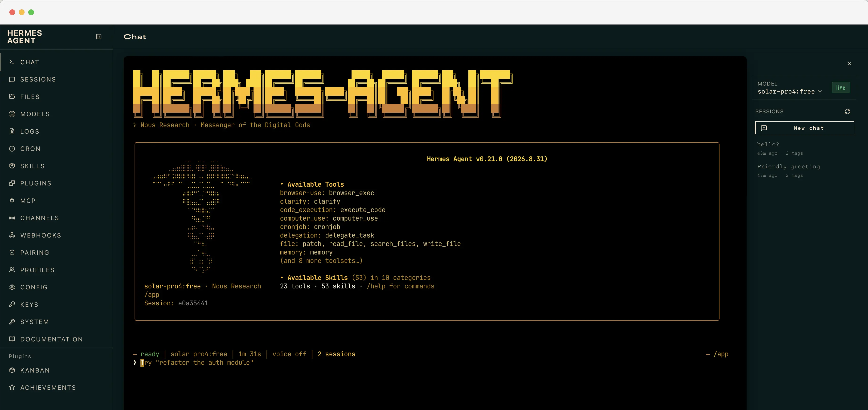Click the Channels broadcast icon
868x410 pixels.
coord(12,218)
